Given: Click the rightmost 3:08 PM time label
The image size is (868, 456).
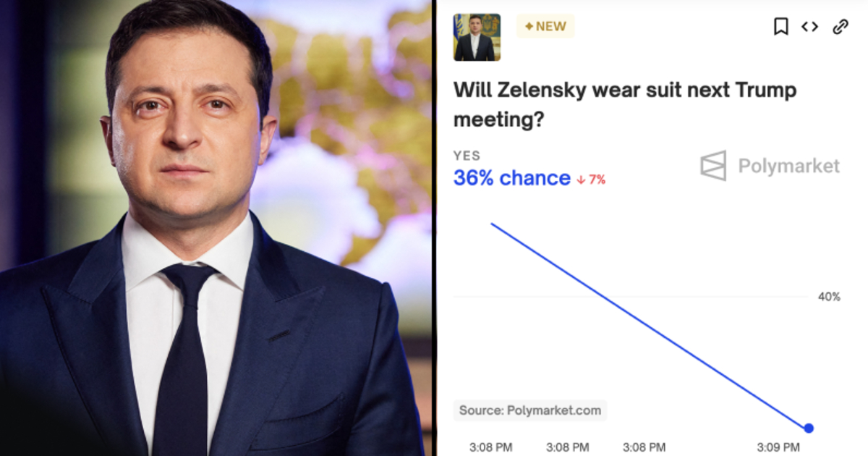Looking at the screenshot, I should click(x=644, y=447).
